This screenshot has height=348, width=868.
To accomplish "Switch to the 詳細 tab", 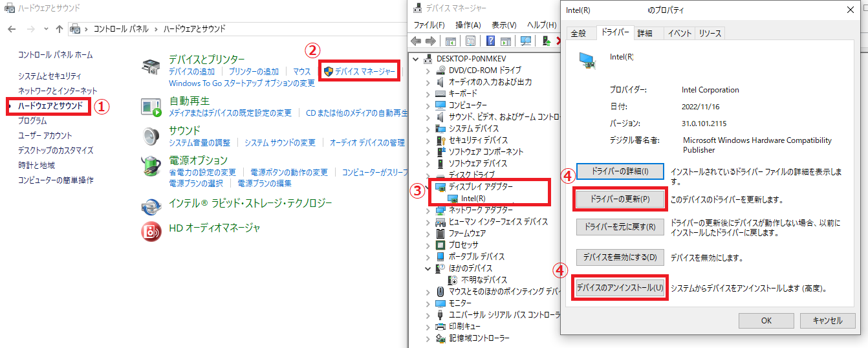I will point(644,33).
